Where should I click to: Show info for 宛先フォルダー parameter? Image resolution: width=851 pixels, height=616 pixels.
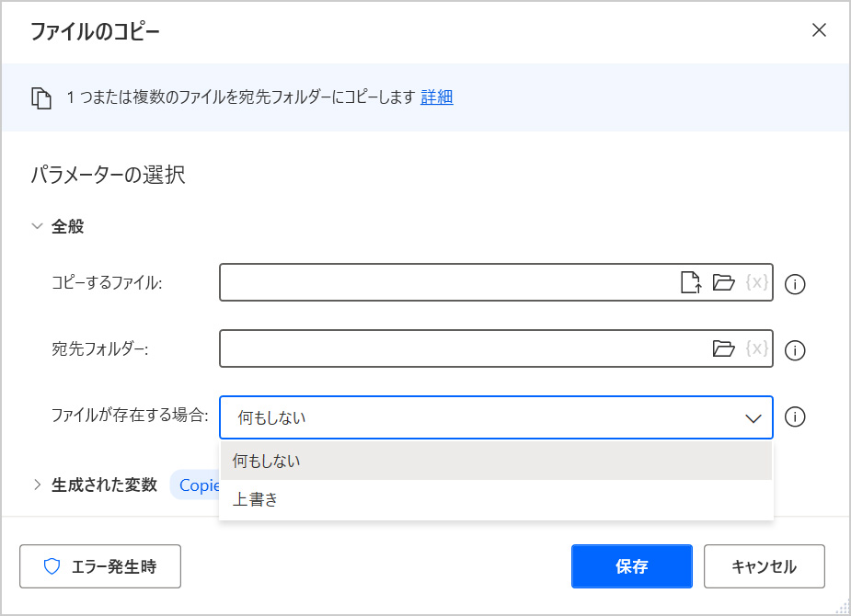tap(796, 350)
